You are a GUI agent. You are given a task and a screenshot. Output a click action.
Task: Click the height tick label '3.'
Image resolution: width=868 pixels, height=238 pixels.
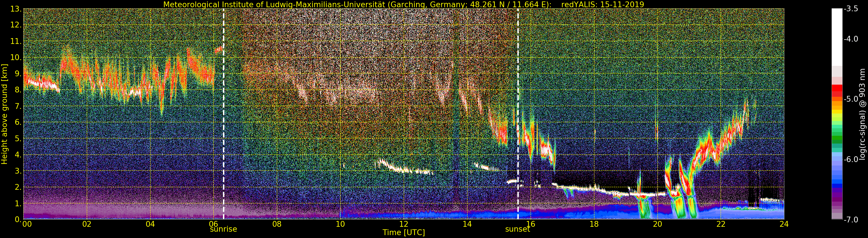coord(18,171)
